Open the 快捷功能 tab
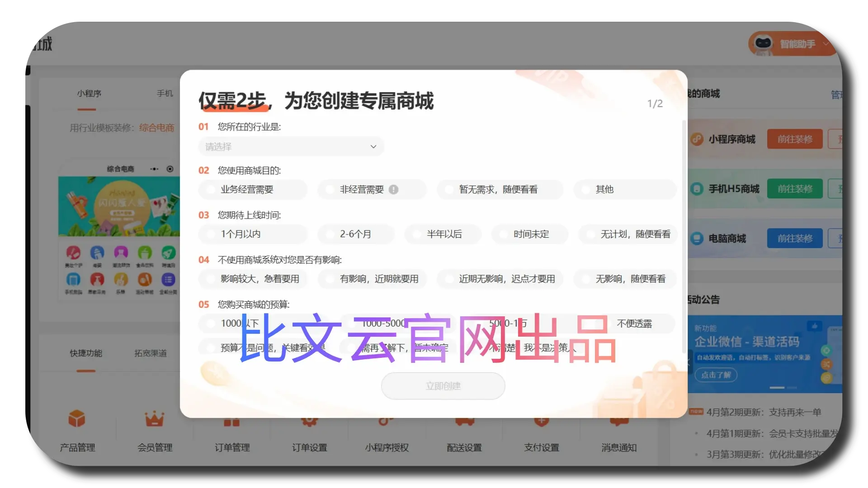This screenshot has height=488, width=868. coord(86,353)
